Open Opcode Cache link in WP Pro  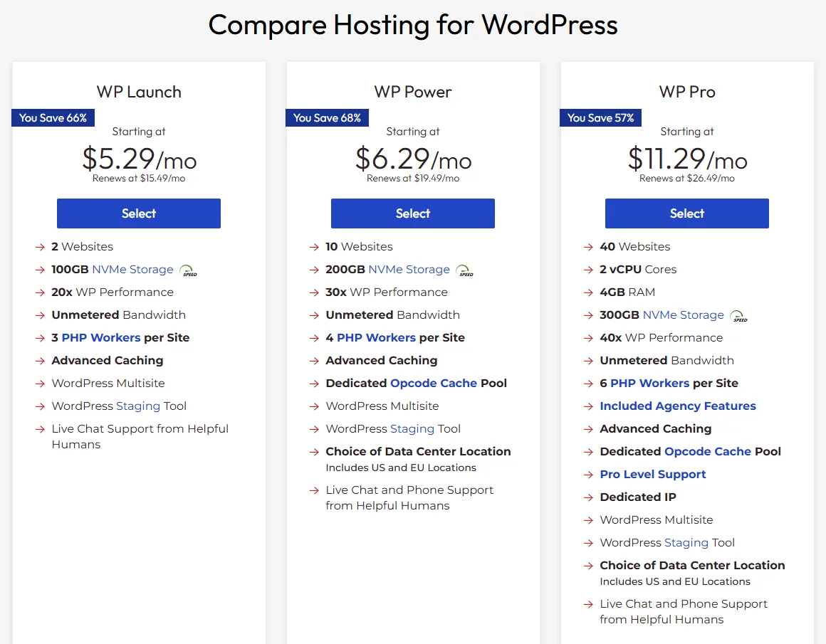(708, 451)
